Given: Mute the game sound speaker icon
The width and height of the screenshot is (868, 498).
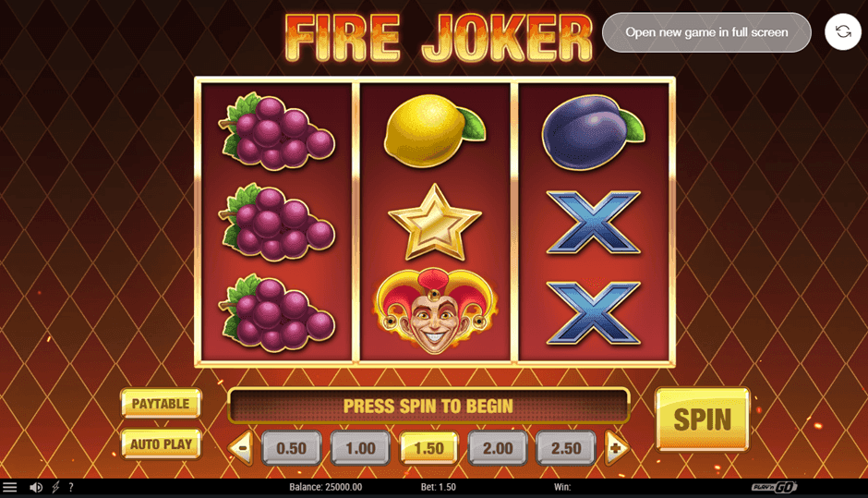Looking at the screenshot, I should pos(36,488).
